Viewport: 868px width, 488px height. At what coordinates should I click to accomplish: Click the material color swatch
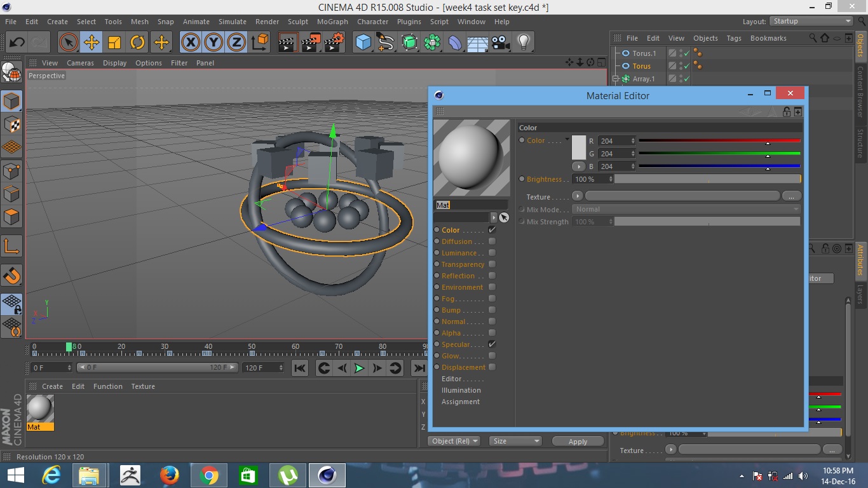tap(578, 147)
